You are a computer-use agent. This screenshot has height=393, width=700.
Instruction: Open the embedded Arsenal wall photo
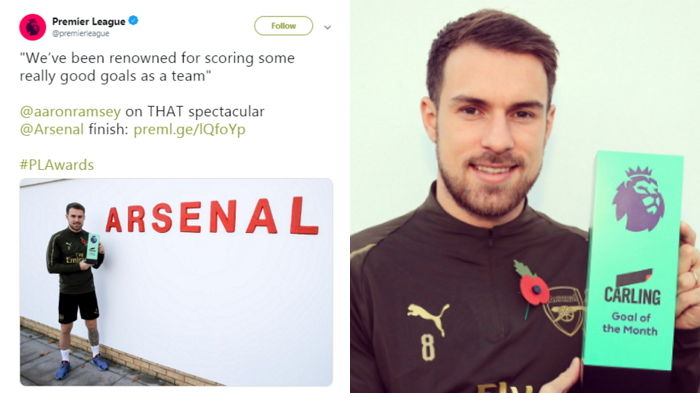point(176,282)
